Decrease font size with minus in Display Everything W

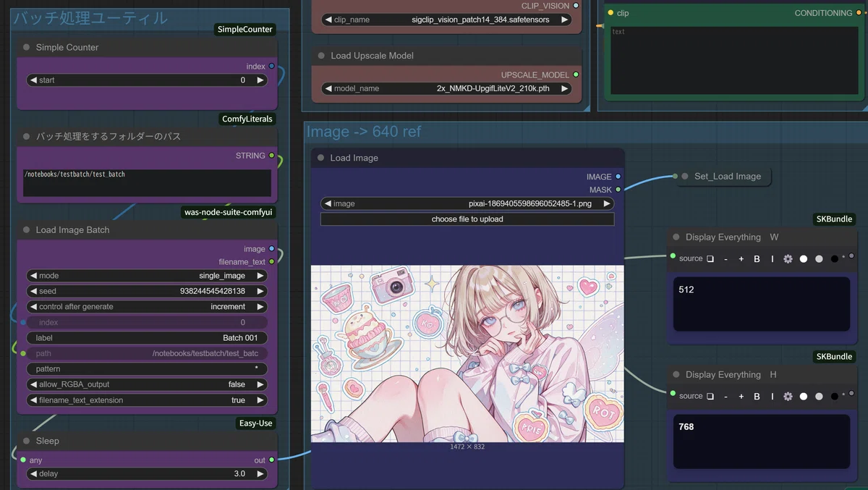[726, 258]
